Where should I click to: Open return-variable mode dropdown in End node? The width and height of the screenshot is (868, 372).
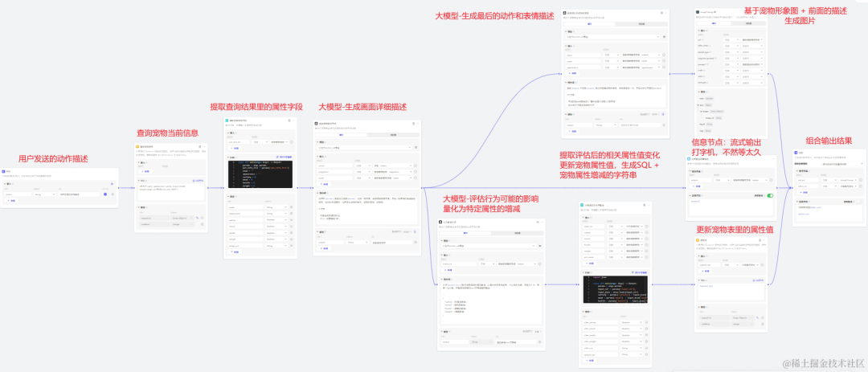point(842,164)
